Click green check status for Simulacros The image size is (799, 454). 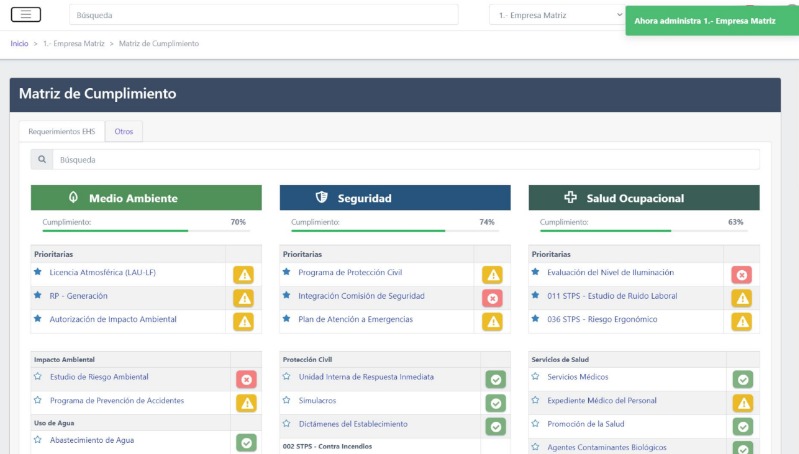click(x=494, y=403)
